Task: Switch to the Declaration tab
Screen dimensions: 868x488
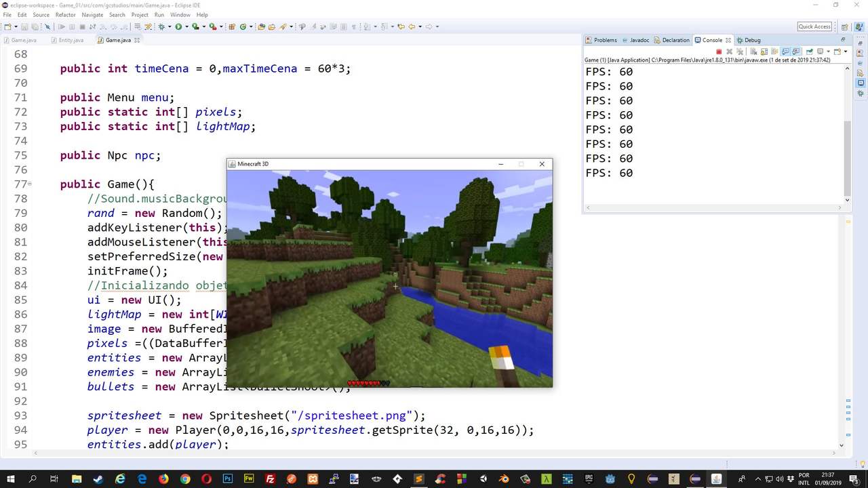Action: click(x=671, y=40)
